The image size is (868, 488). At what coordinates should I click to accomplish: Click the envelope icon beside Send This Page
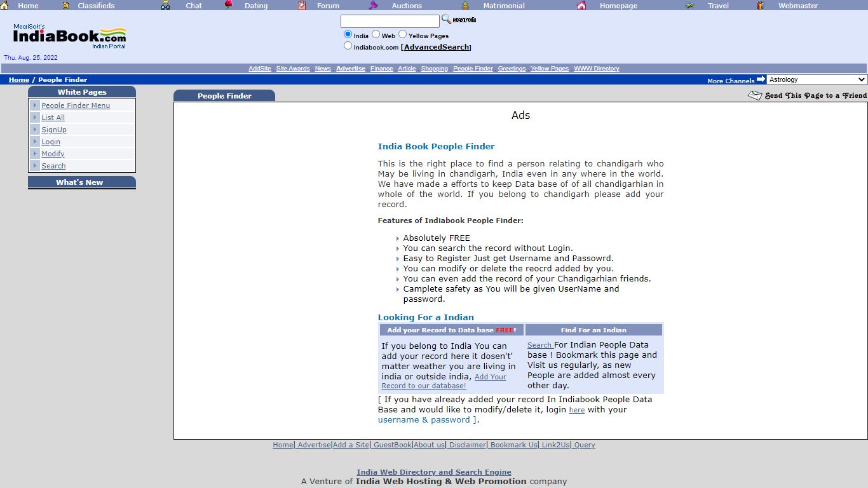755,95
